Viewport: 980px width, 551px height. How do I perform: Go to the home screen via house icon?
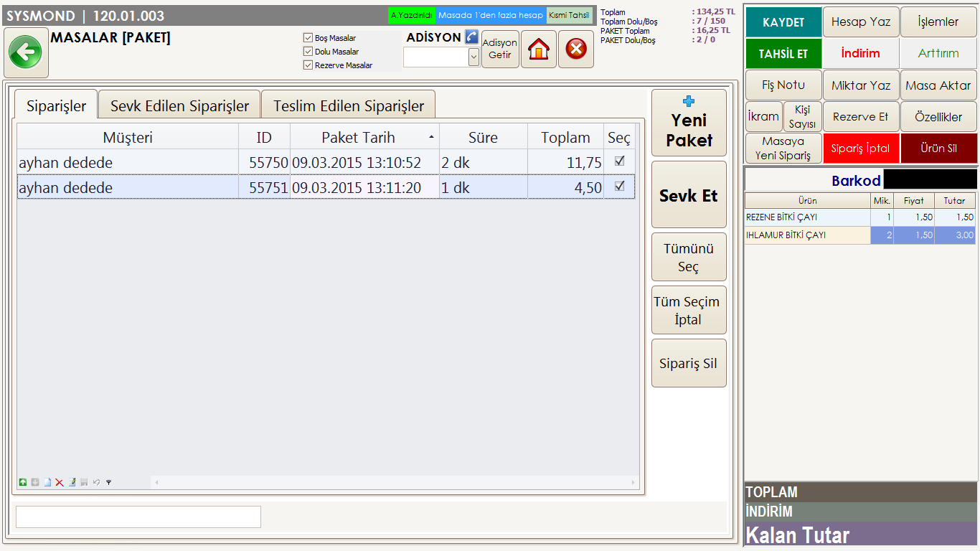click(x=539, y=50)
